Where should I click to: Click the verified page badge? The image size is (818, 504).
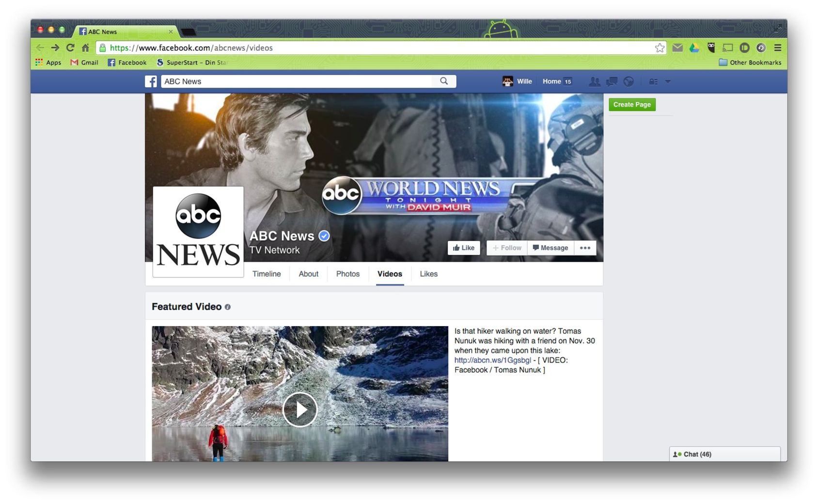[324, 236]
